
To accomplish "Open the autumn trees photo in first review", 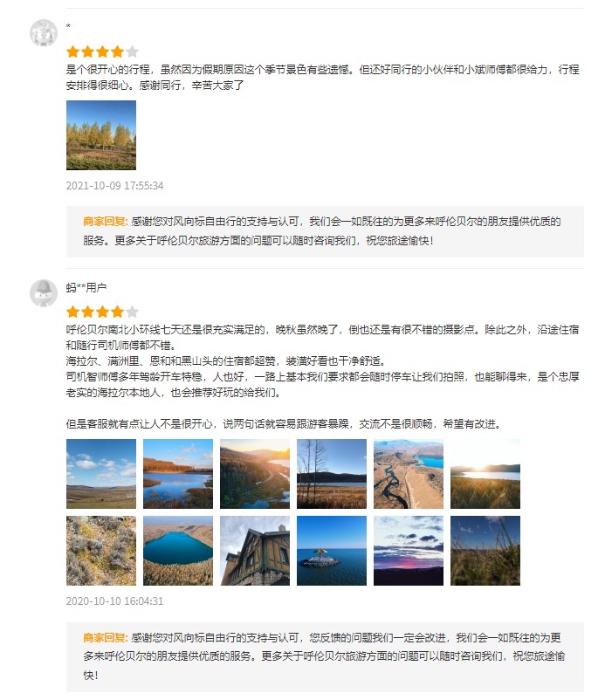I will coord(101,135).
